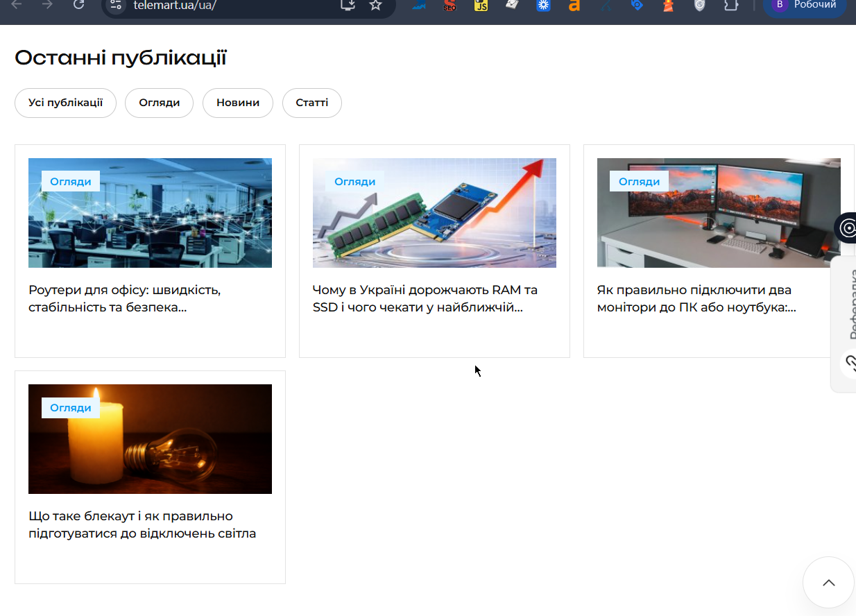
Task: Click the back-to-top arrow button
Action: [x=828, y=583]
